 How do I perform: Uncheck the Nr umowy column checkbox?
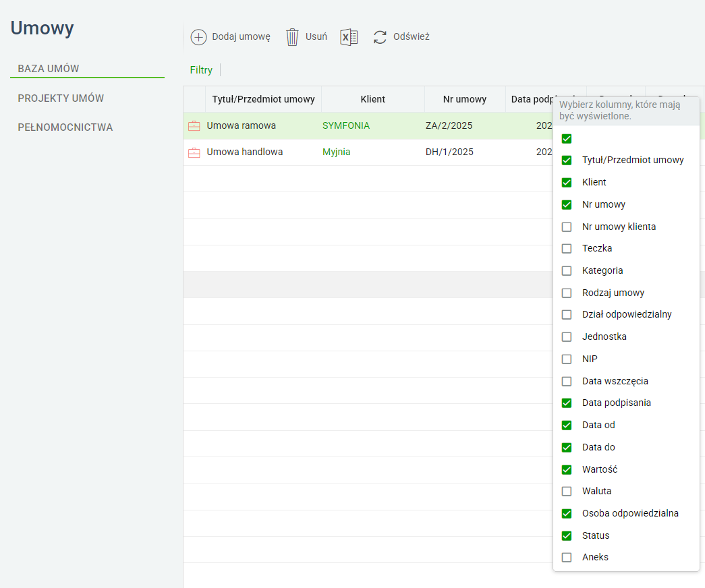(x=567, y=204)
